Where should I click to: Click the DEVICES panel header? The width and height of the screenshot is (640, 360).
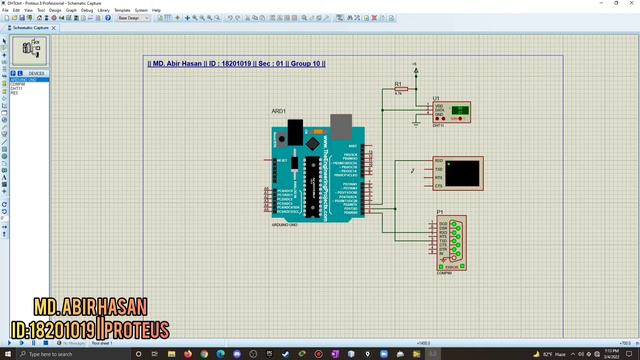coord(36,73)
